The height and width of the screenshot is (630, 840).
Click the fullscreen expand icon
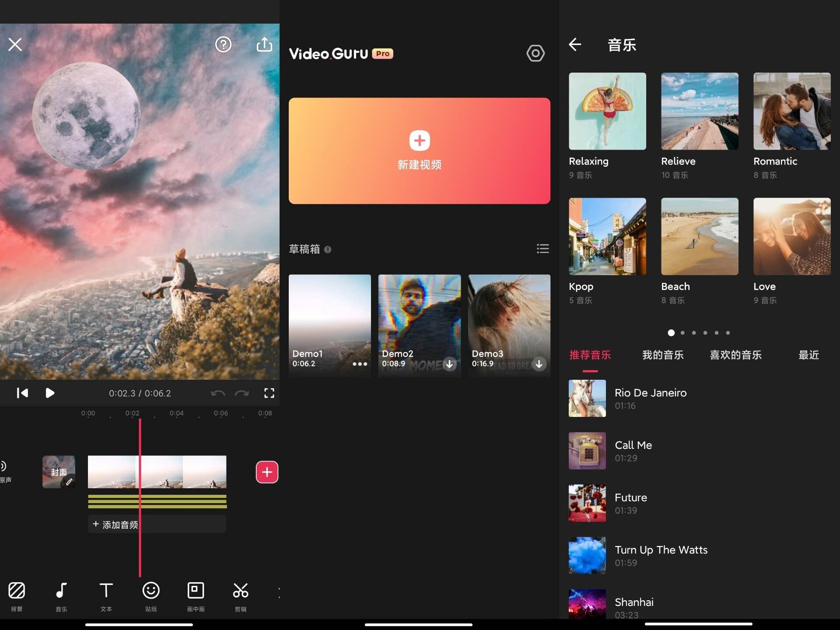click(269, 392)
